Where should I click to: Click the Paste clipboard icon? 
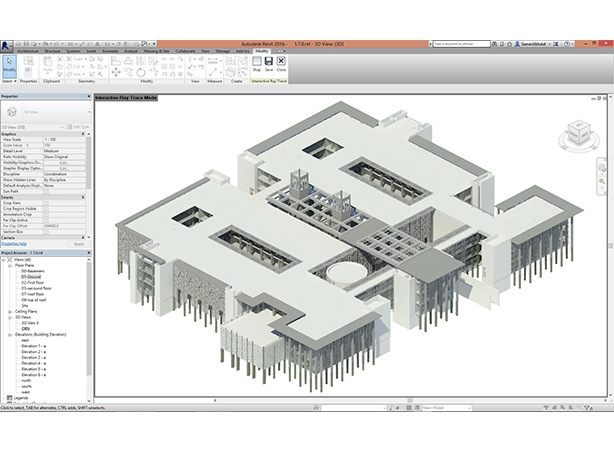pyautogui.click(x=53, y=65)
